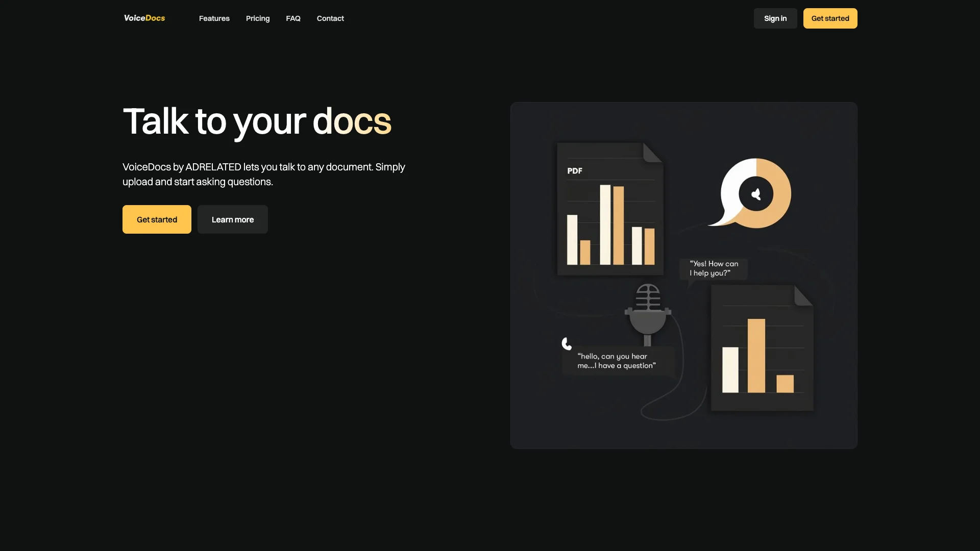Open the Pricing page
The height and width of the screenshot is (551, 980).
pyautogui.click(x=258, y=18)
